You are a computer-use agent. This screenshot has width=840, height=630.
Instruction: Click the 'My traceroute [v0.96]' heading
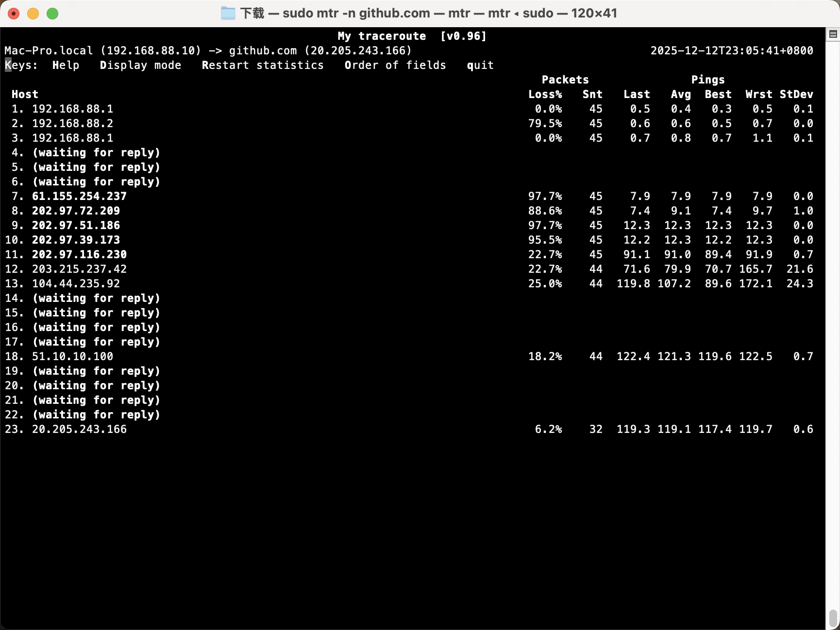[412, 36]
